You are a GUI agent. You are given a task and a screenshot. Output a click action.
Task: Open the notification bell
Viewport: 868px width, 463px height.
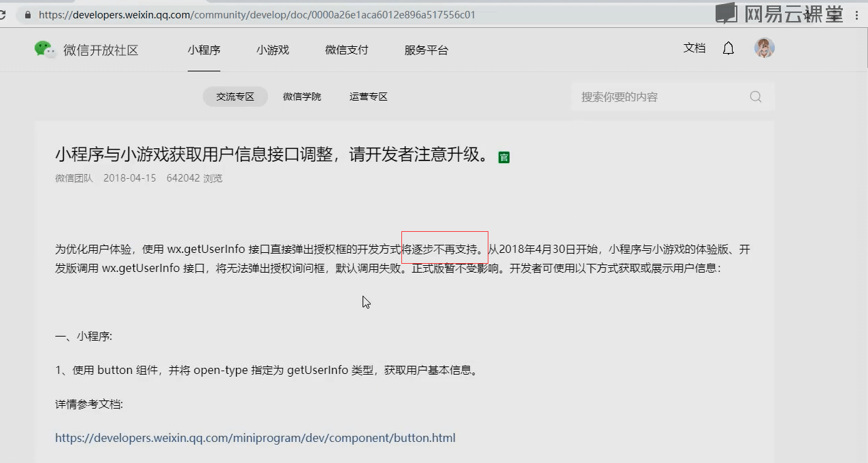coord(729,48)
